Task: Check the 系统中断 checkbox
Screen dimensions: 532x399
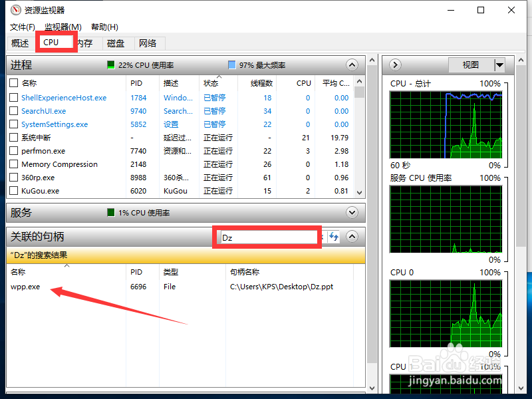Action: pos(13,138)
